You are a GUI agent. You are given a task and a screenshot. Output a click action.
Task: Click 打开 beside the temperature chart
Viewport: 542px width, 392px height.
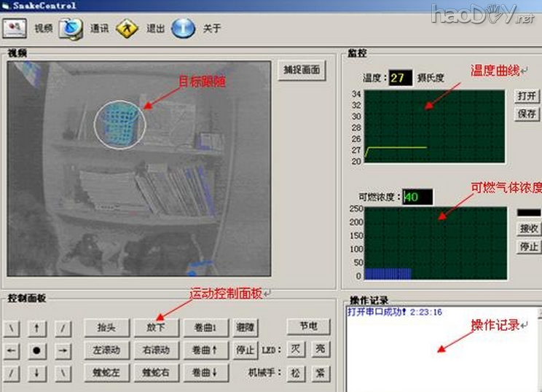click(x=527, y=96)
